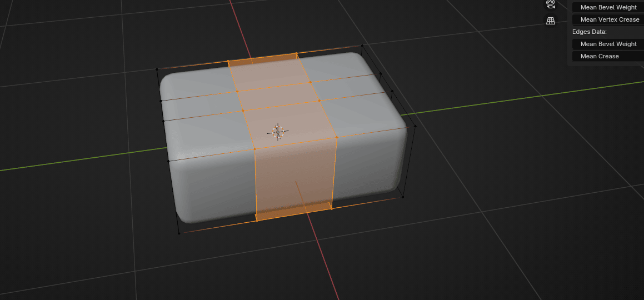Click the rear-right vertex of the orange strip

296,53
